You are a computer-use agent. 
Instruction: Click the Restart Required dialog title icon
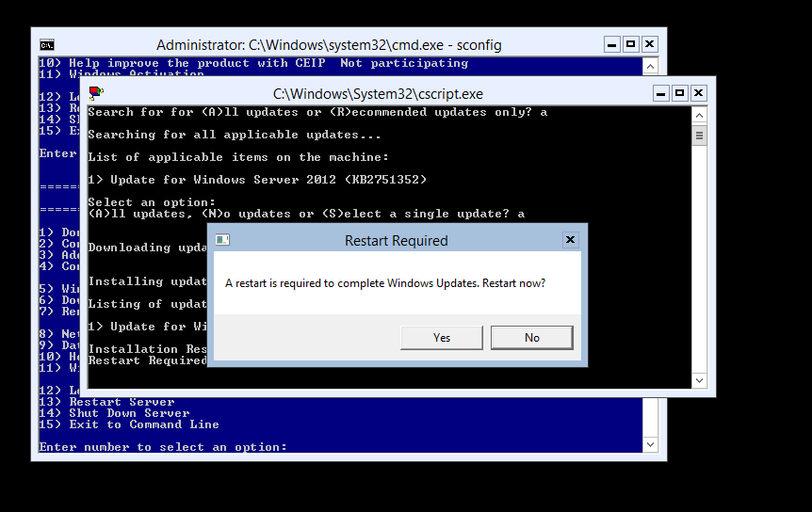pos(222,240)
